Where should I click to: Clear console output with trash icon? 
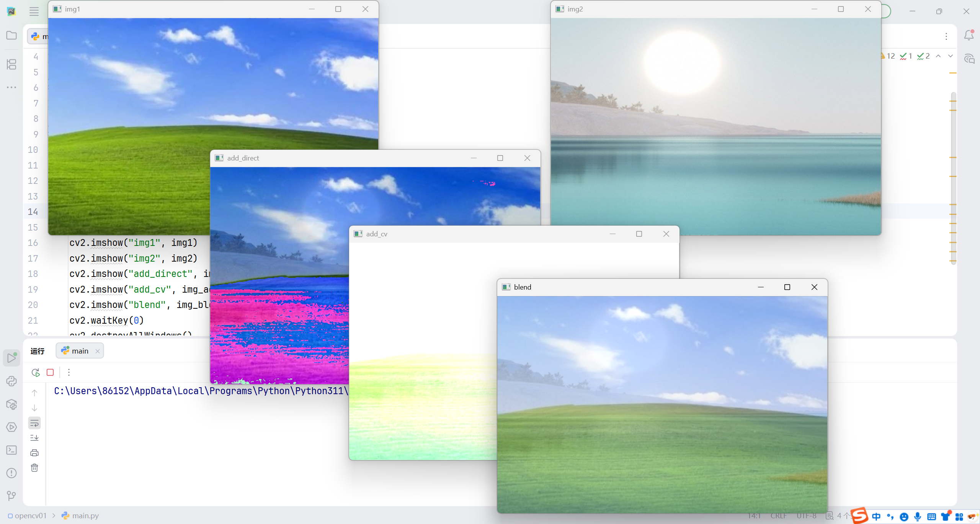click(34, 468)
